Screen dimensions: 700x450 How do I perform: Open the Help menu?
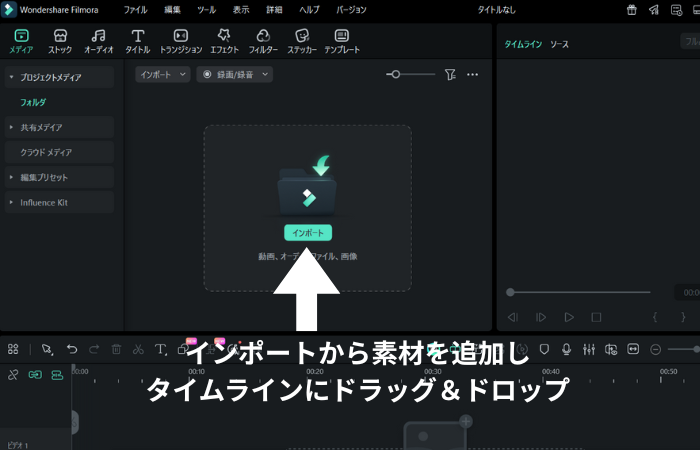click(309, 10)
